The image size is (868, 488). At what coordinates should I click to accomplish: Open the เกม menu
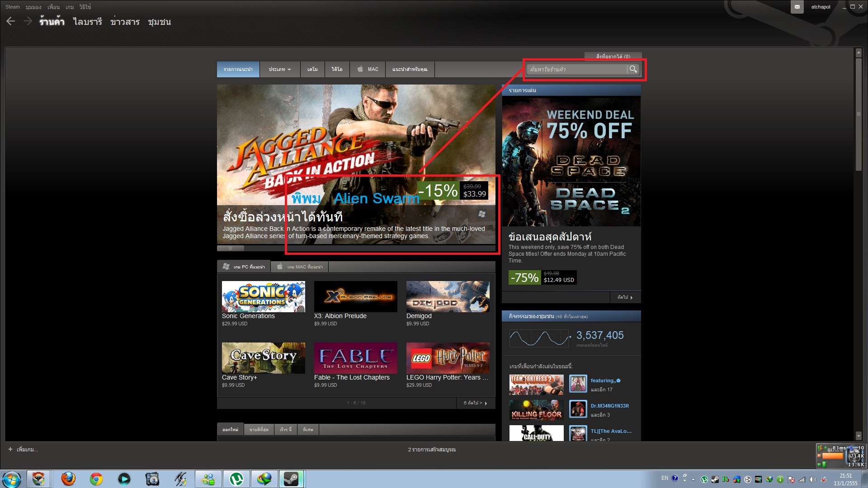[70, 7]
